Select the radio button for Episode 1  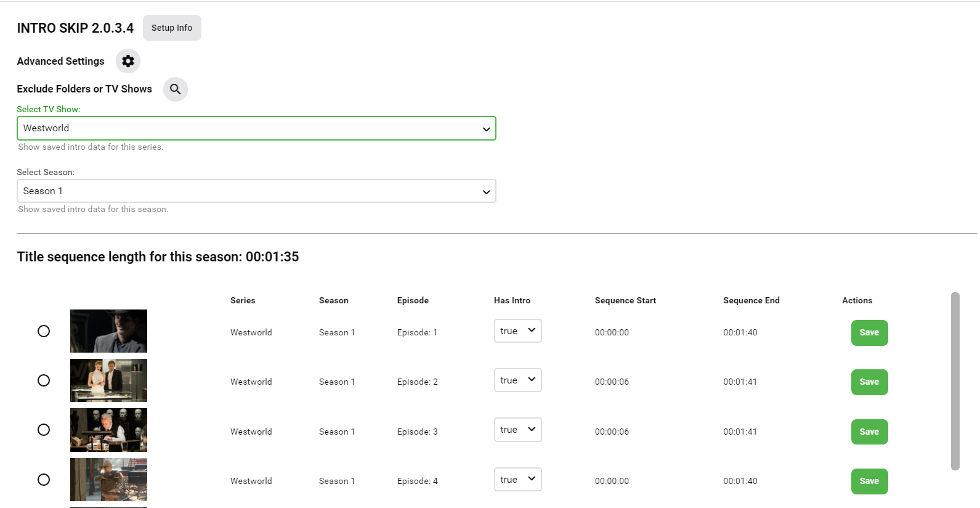click(44, 331)
